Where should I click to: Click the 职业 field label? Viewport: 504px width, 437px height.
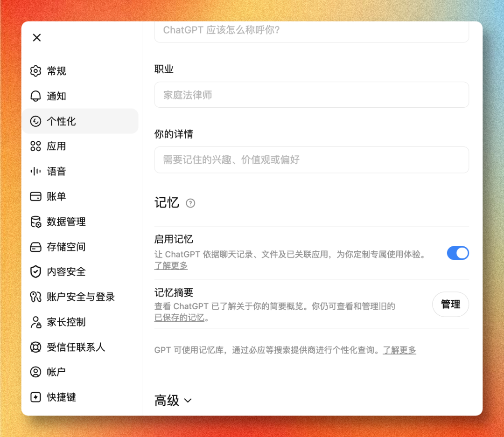[x=164, y=69]
